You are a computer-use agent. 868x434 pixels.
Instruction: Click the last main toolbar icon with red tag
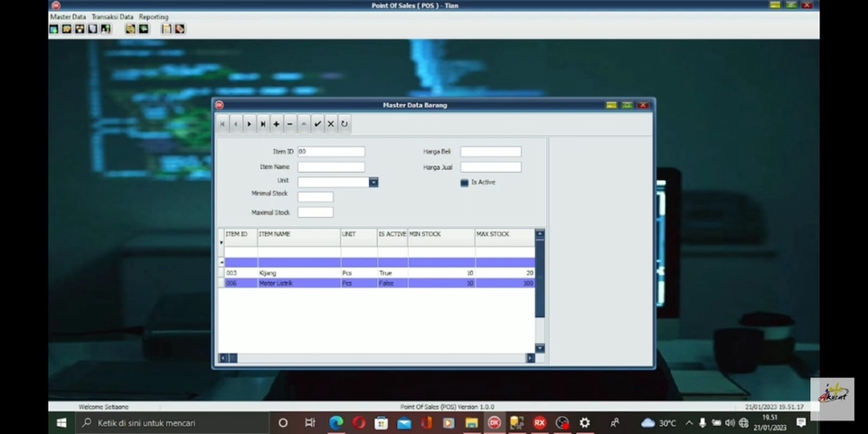[179, 29]
